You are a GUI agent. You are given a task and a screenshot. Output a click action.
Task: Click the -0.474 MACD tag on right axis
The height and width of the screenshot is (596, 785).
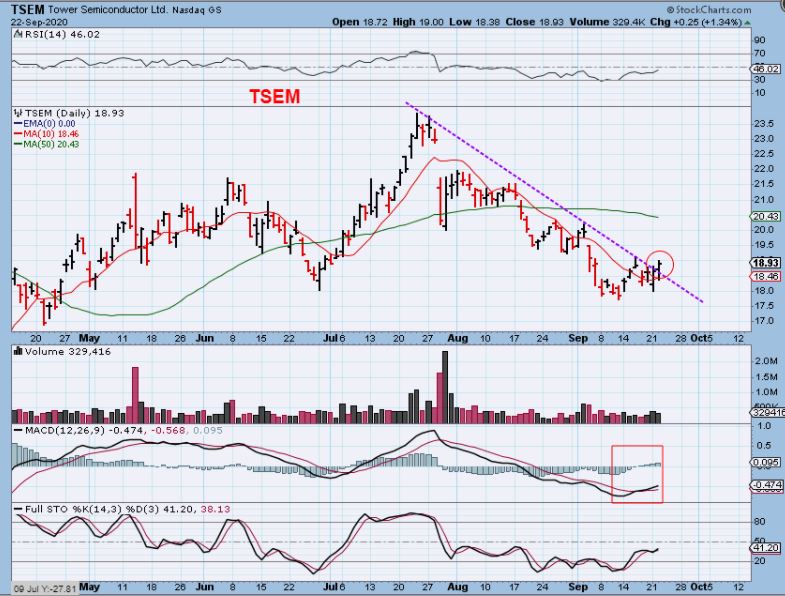(x=766, y=485)
